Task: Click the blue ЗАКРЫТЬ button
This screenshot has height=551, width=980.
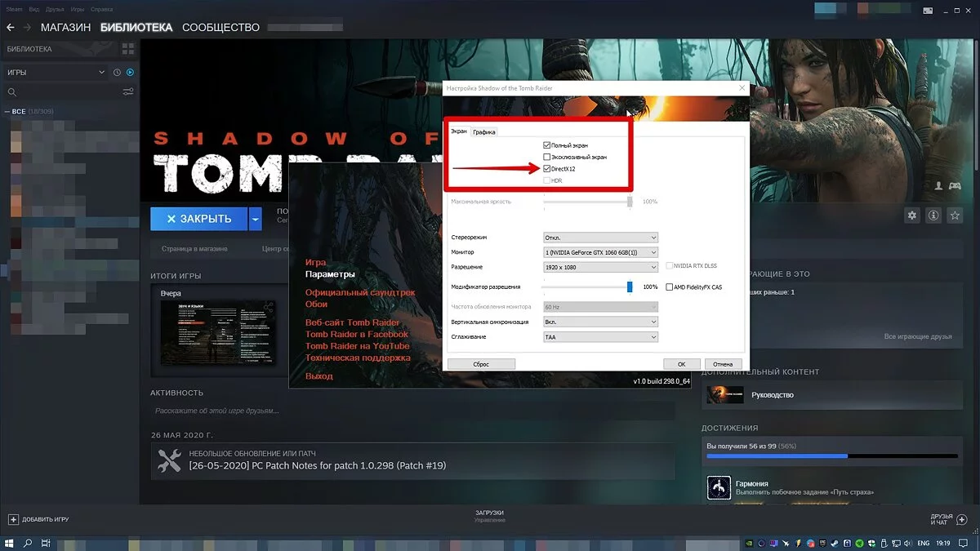Action: pos(199,219)
